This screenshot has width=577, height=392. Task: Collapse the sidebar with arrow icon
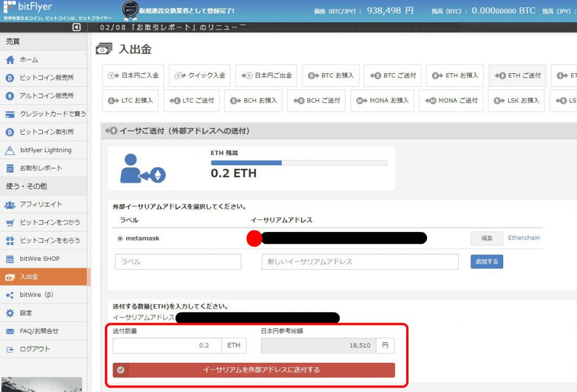pos(77,28)
